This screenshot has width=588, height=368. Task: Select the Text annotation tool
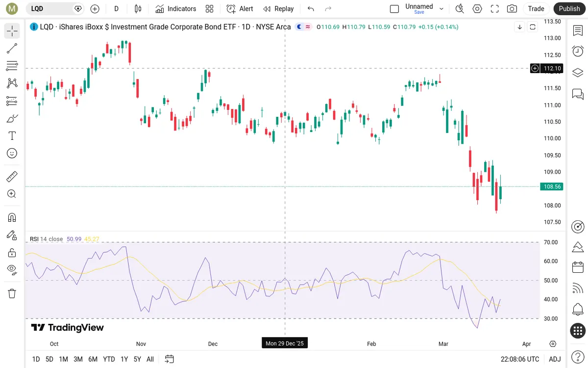[x=12, y=136]
